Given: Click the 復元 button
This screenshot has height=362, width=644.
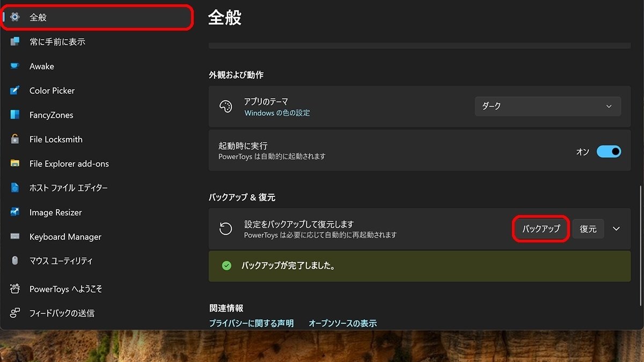Looking at the screenshot, I should [x=588, y=229].
